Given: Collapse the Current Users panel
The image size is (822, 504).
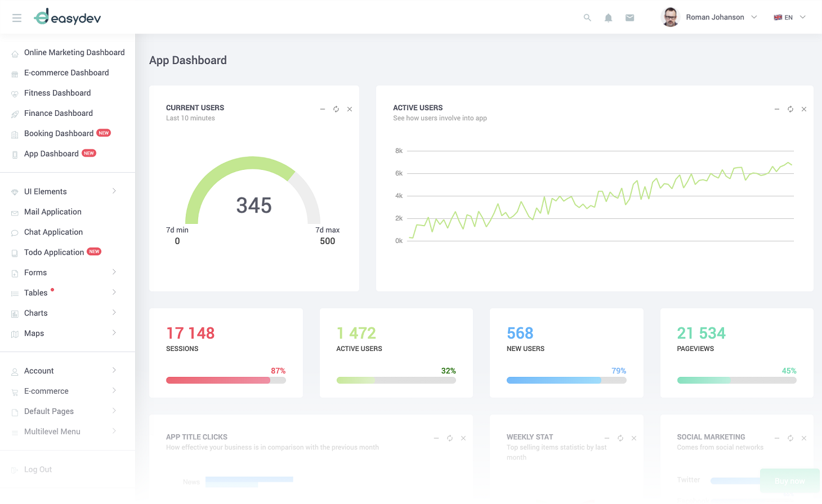Looking at the screenshot, I should click(323, 109).
